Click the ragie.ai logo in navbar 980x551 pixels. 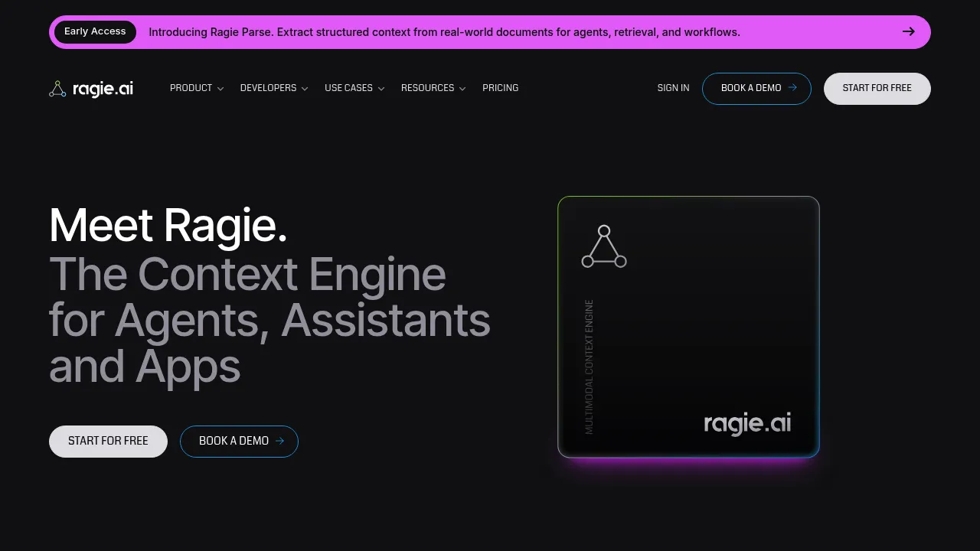coord(91,89)
